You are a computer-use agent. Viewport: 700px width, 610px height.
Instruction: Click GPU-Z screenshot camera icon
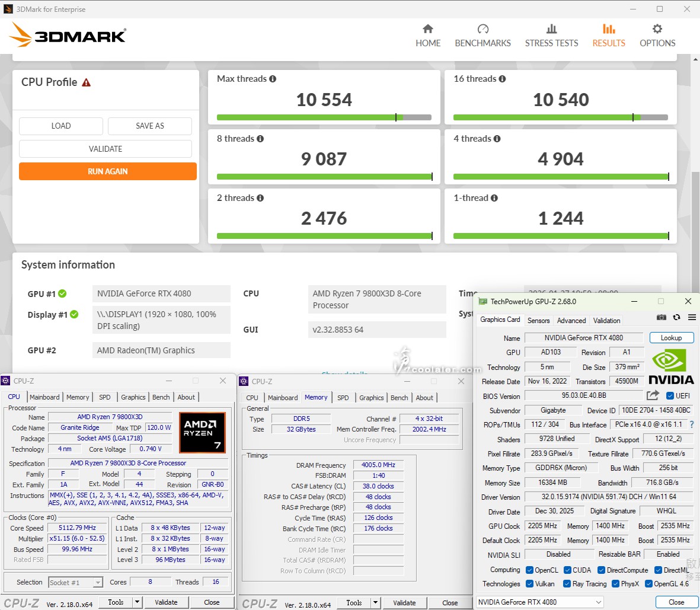tap(661, 318)
